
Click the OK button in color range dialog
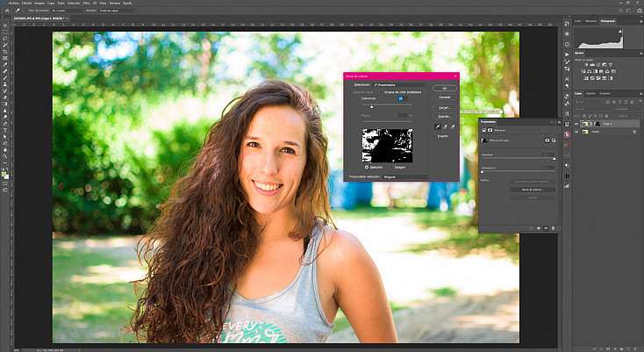[444, 89]
